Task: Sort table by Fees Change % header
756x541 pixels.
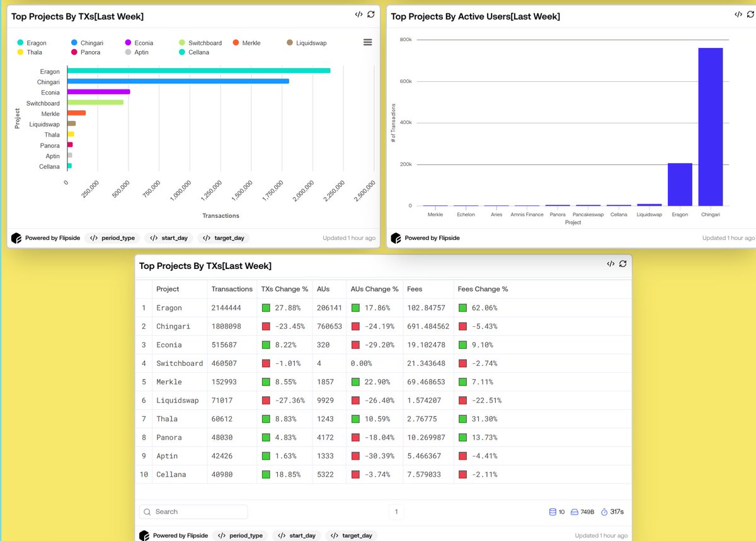Action: pyautogui.click(x=483, y=289)
